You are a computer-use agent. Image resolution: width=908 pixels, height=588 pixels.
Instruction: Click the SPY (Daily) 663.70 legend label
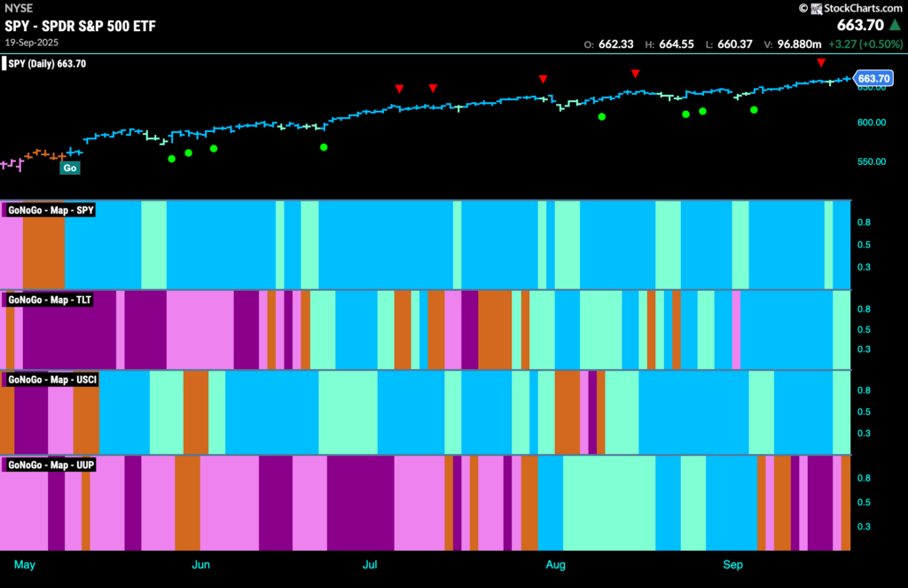pos(47,64)
